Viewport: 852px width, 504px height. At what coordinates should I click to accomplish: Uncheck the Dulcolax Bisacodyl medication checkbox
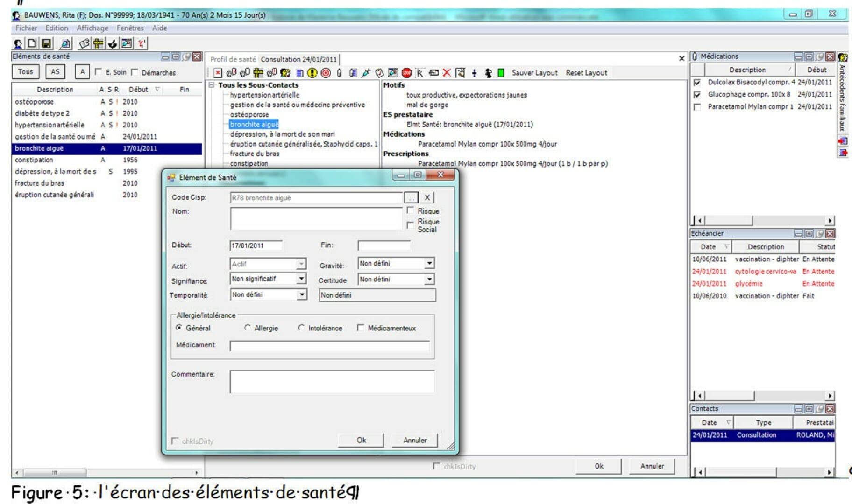tap(697, 83)
